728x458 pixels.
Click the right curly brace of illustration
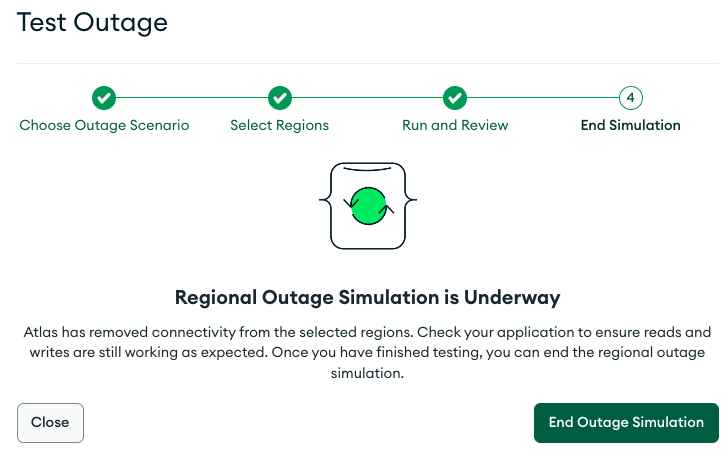pos(409,204)
